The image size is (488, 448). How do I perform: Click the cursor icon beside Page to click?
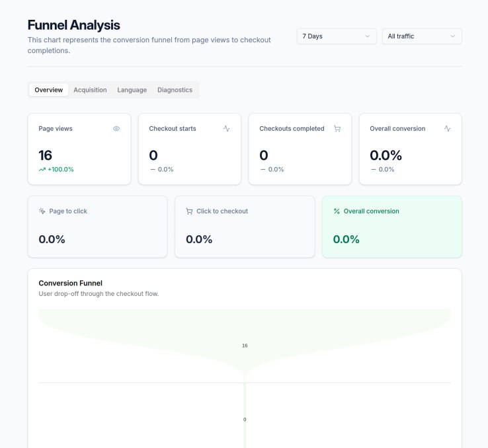tap(42, 211)
